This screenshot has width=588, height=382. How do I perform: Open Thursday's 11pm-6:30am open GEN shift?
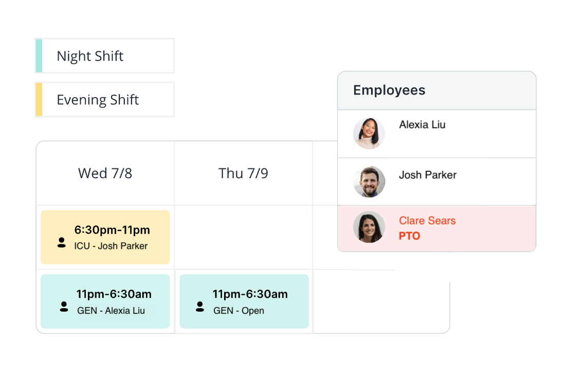[244, 301]
